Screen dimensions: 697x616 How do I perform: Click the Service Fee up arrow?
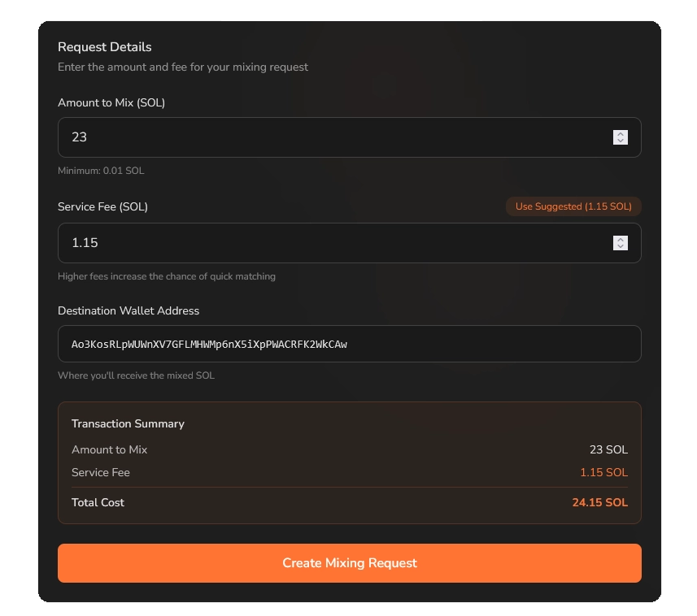(x=621, y=240)
